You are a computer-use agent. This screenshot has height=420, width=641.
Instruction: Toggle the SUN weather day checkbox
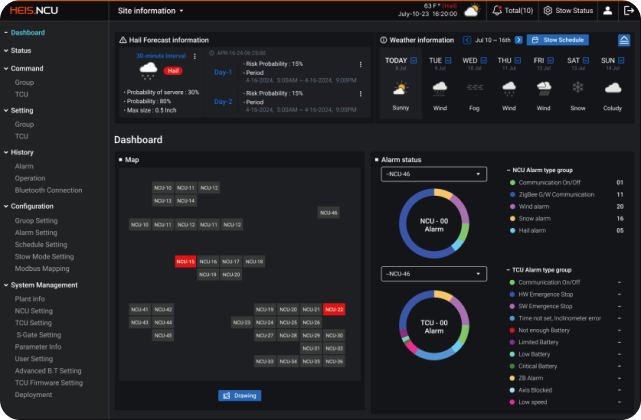coord(619,60)
